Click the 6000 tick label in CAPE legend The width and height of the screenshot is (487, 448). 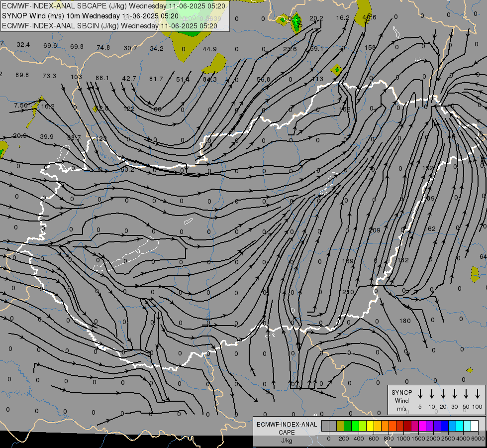point(479,439)
